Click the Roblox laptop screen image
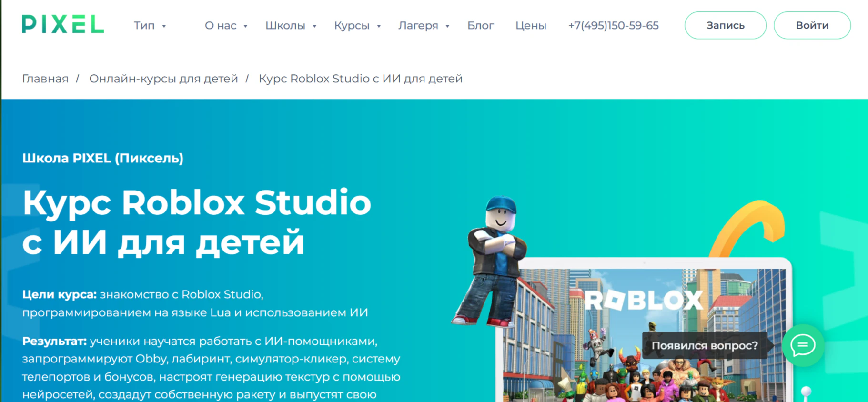868x402 pixels. (x=644, y=335)
